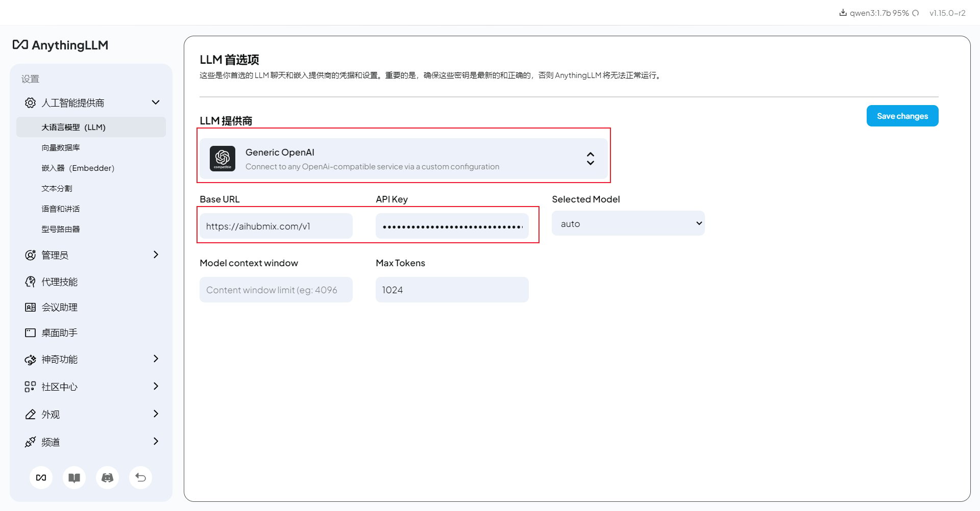This screenshot has width=980, height=511.
Task: Click the window icon beside 桌面助手
Action: [x=30, y=333]
